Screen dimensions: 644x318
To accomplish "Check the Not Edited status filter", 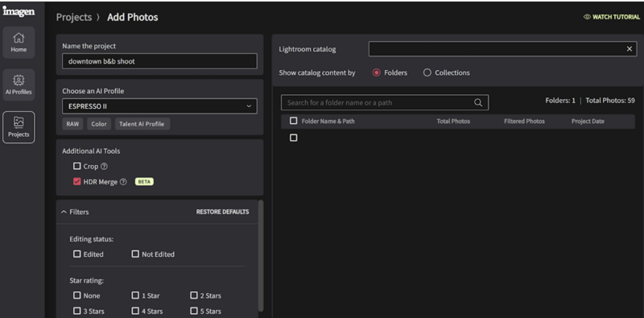I will [135, 254].
